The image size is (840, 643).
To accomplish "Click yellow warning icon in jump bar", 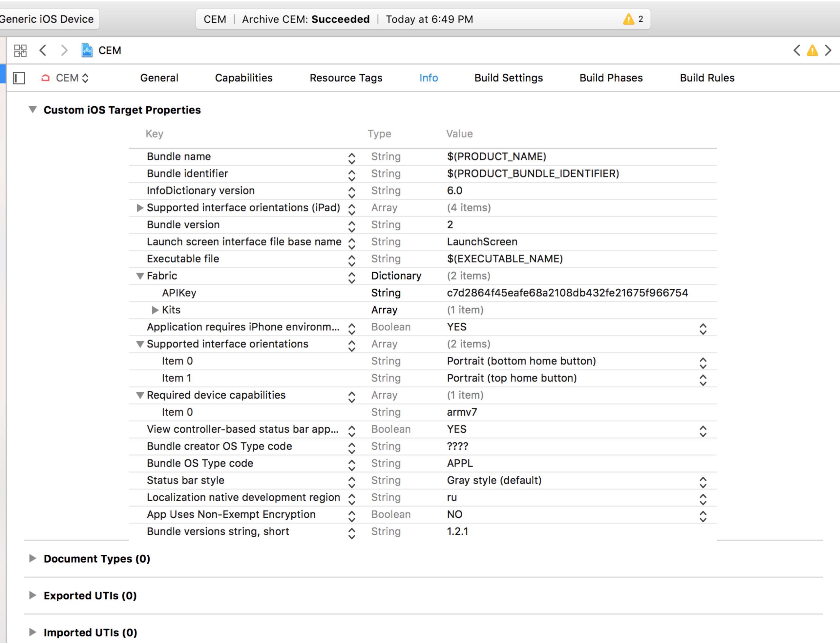I will pyautogui.click(x=812, y=51).
